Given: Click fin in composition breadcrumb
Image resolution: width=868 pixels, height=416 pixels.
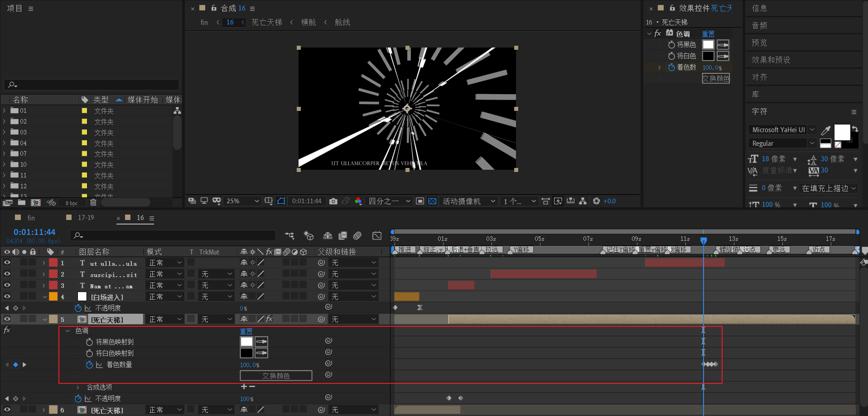Looking at the screenshot, I should click(x=204, y=22).
